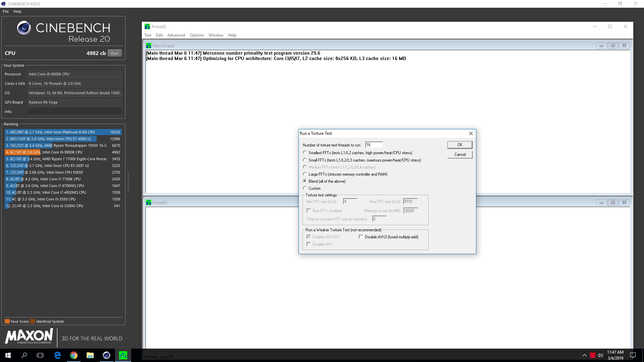Cancel the torture test dialog
The width and height of the screenshot is (644, 362).
click(460, 155)
